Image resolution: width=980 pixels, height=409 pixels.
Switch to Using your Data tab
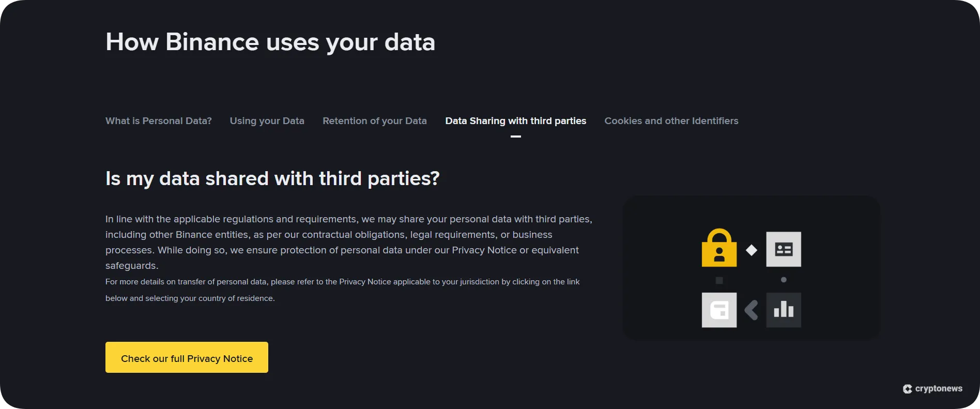click(x=267, y=121)
